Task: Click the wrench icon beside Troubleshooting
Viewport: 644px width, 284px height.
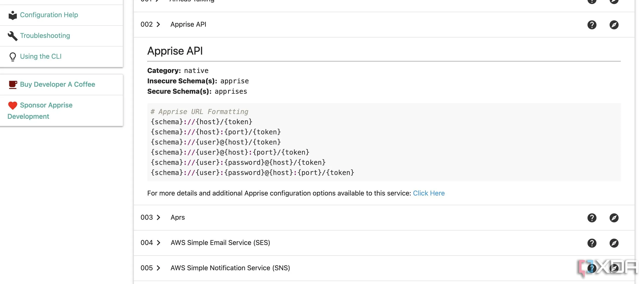Action: click(12, 36)
